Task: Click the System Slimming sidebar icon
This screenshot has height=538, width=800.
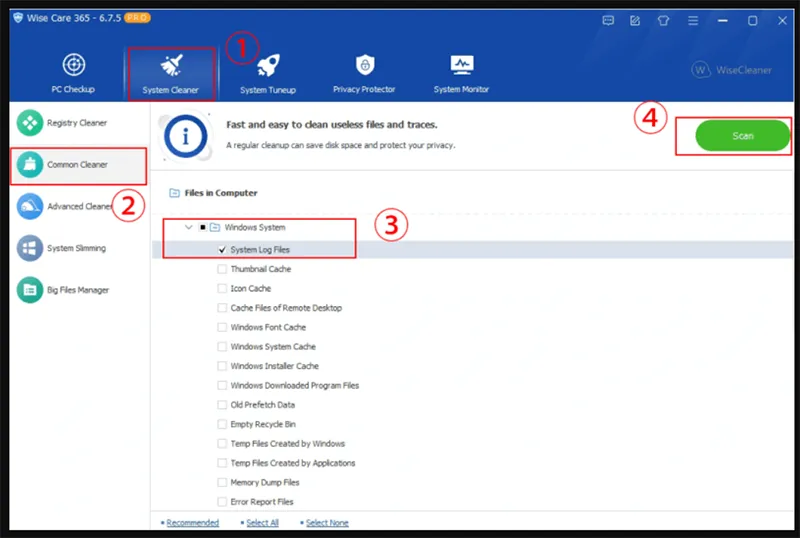Action: [30, 248]
